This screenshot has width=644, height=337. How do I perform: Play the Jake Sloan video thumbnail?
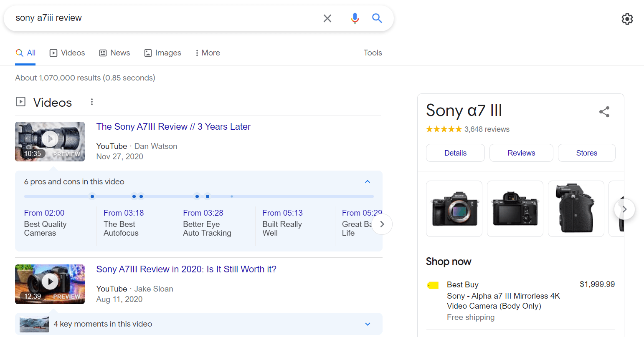(50, 284)
